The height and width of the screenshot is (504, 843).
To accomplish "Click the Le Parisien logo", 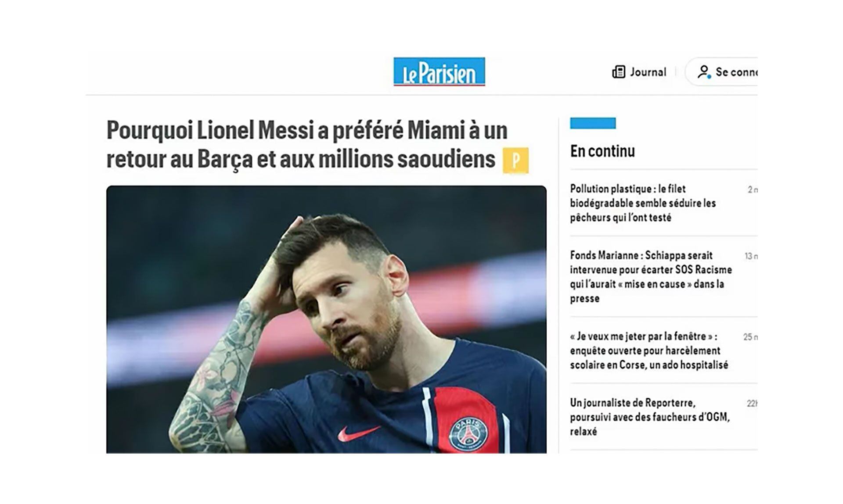I will 439,71.
